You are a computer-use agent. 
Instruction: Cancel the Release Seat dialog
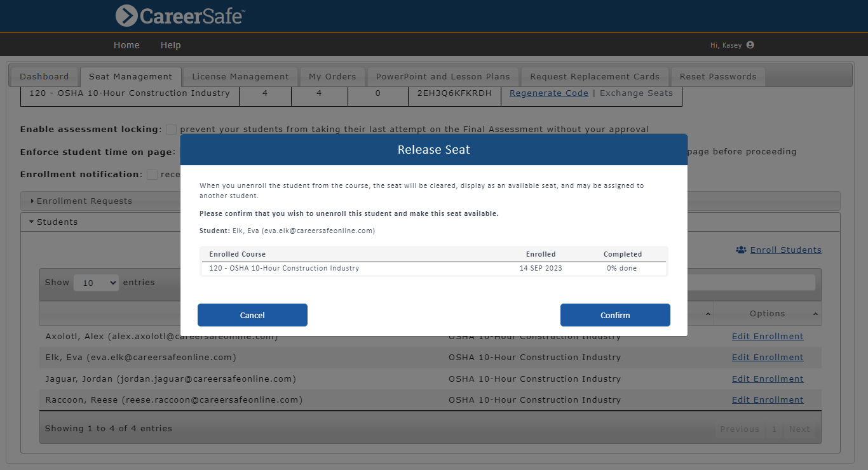[x=252, y=314]
